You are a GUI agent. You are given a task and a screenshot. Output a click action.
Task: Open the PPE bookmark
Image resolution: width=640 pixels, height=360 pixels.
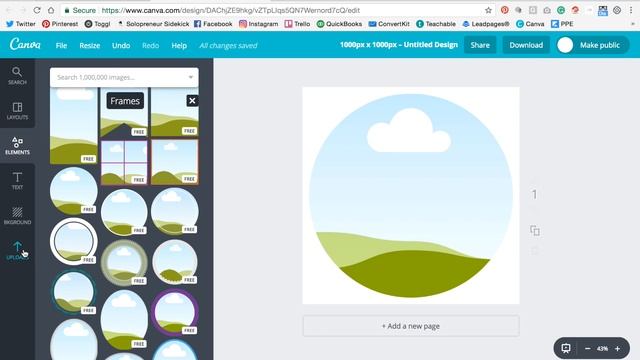coord(562,24)
